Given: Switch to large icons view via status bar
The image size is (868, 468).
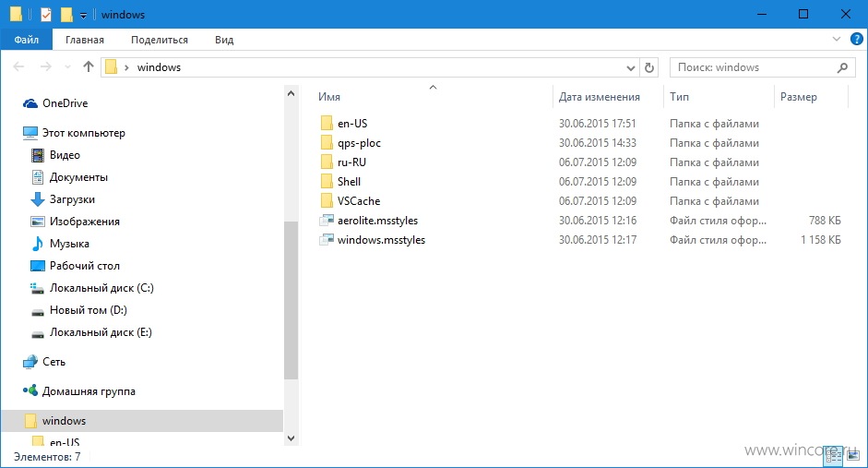Looking at the screenshot, I should tap(852, 456).
